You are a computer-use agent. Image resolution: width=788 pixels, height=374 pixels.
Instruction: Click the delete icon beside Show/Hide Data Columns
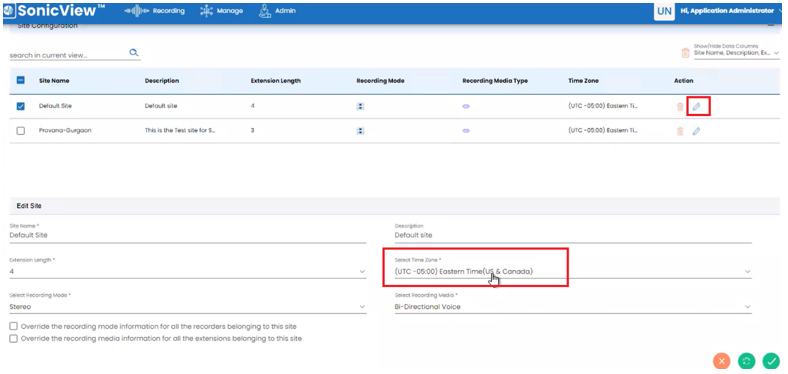(x=685, y=52)
